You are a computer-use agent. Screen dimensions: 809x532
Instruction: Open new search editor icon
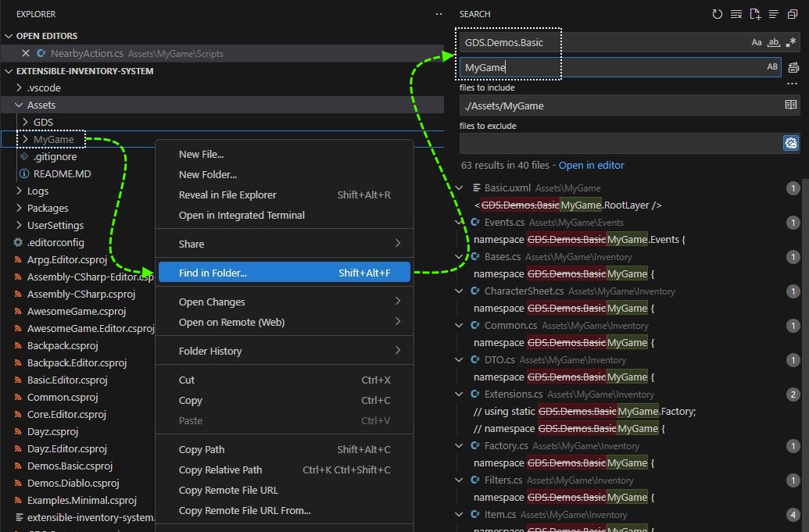click(x=755, y=14)
